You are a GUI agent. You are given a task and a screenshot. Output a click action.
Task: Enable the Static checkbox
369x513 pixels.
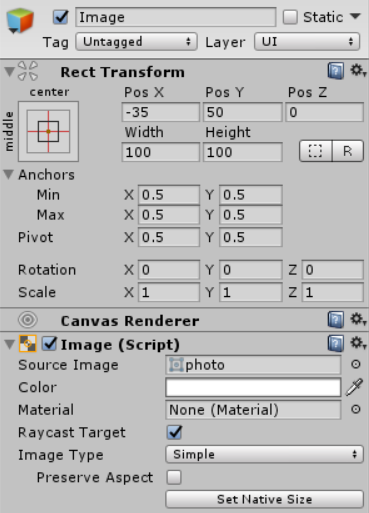290,17
